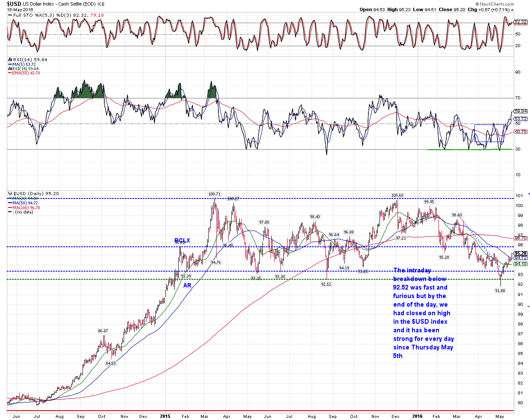530x420 pixels.
Task: Click the blue intraday breakdown commentary text
Action: pos(423,313)
